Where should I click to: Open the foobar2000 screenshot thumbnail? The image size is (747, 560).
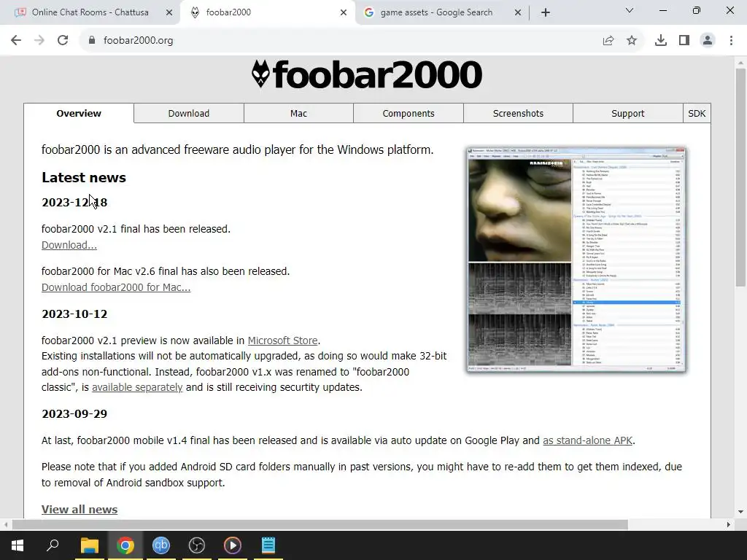click(576, 260)
